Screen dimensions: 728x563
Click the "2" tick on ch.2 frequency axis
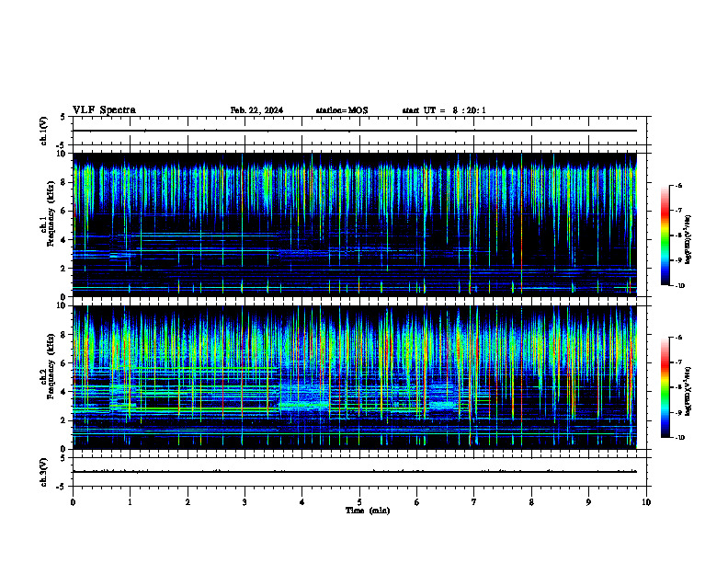(x=63, y=420)
